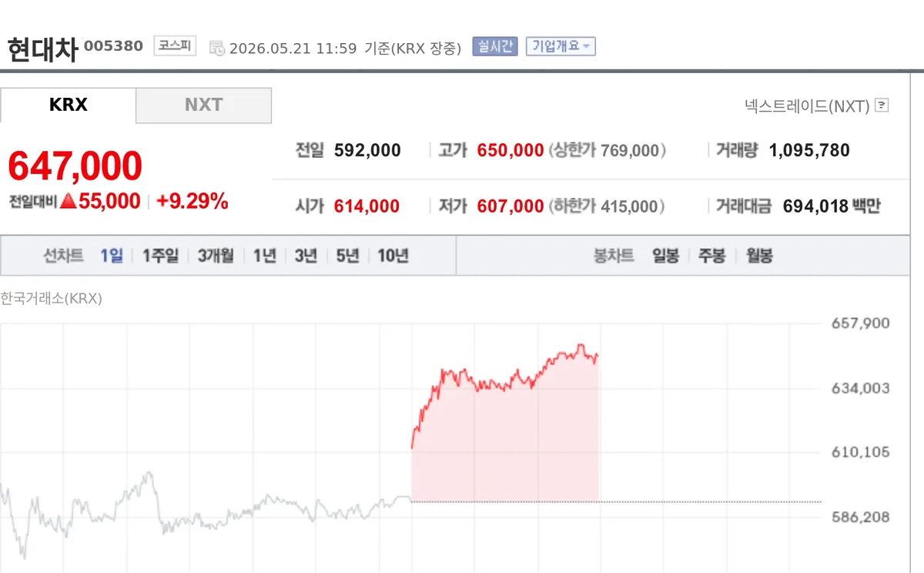
Task: Expand the 기업개요 dropdown
Action: tap(561, 46)
